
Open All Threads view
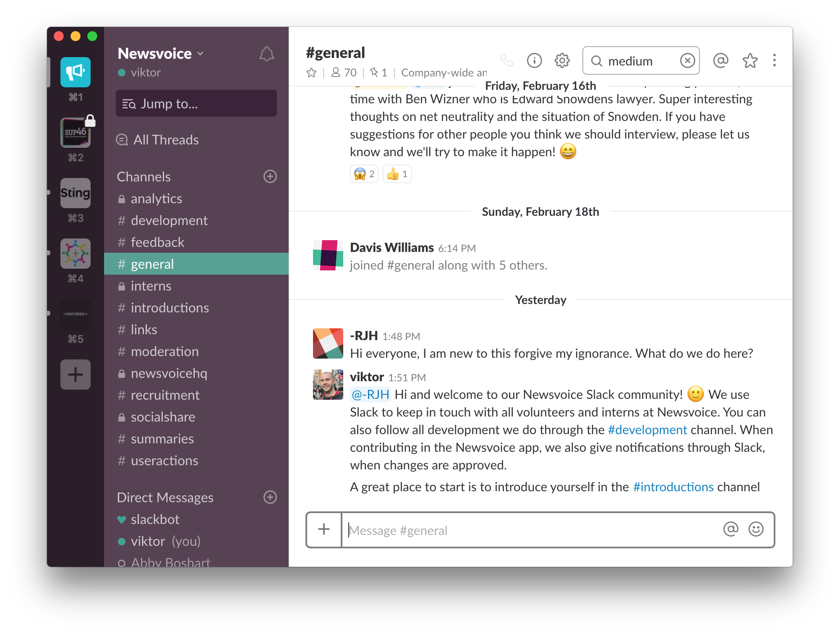(158, 140)
